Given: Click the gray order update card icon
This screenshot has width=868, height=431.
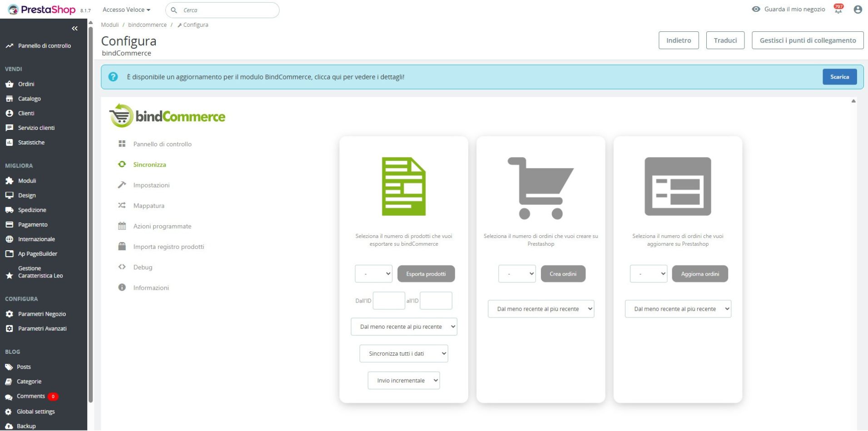Looking at the screenshot, I should tap(677, 186).
